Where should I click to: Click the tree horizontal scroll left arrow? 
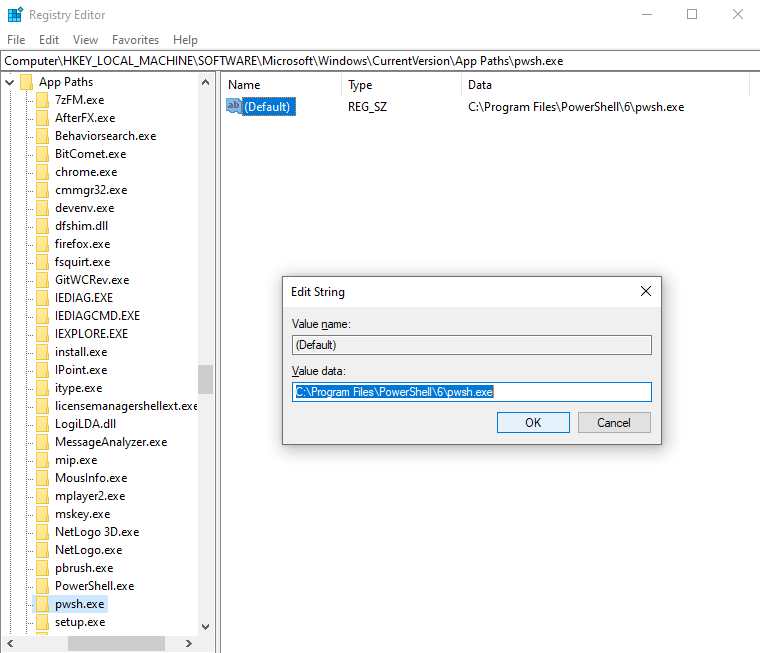point(10,643)
